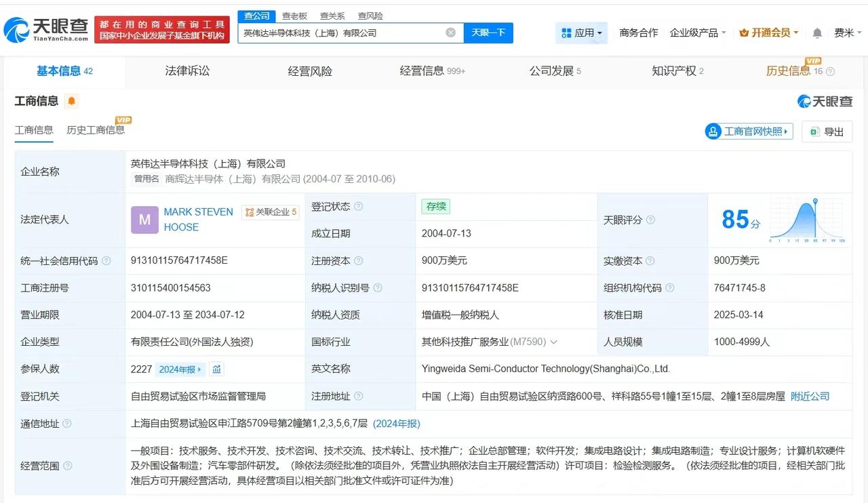Select the 查关系 search mode
This screenshot has width=868, height=503.
point(332,16)
